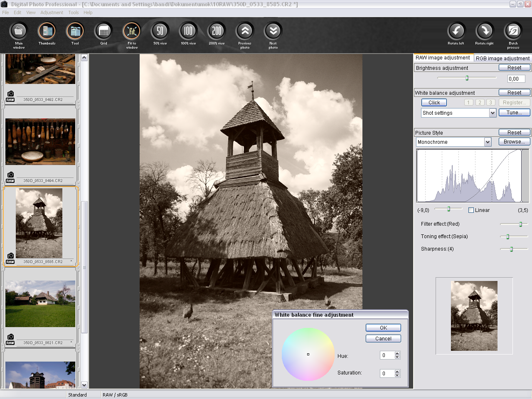Click the Filter effect (Red) slider handle
Screen dimensions: 532x399
click(x=520, y=224)
